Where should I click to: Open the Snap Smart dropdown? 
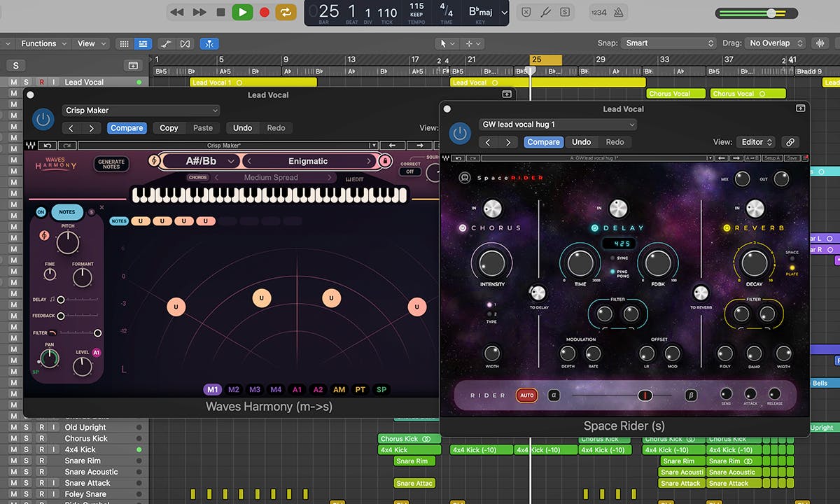point(668,43)
